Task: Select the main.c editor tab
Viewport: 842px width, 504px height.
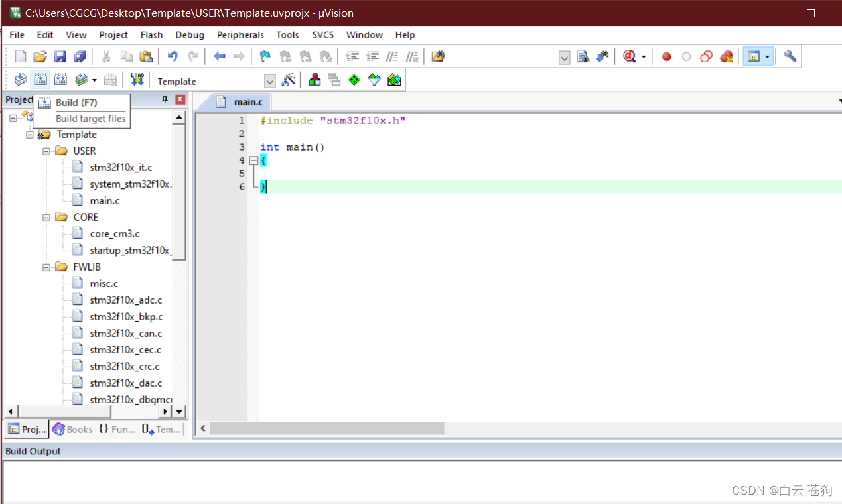Action: coord(240,102)
